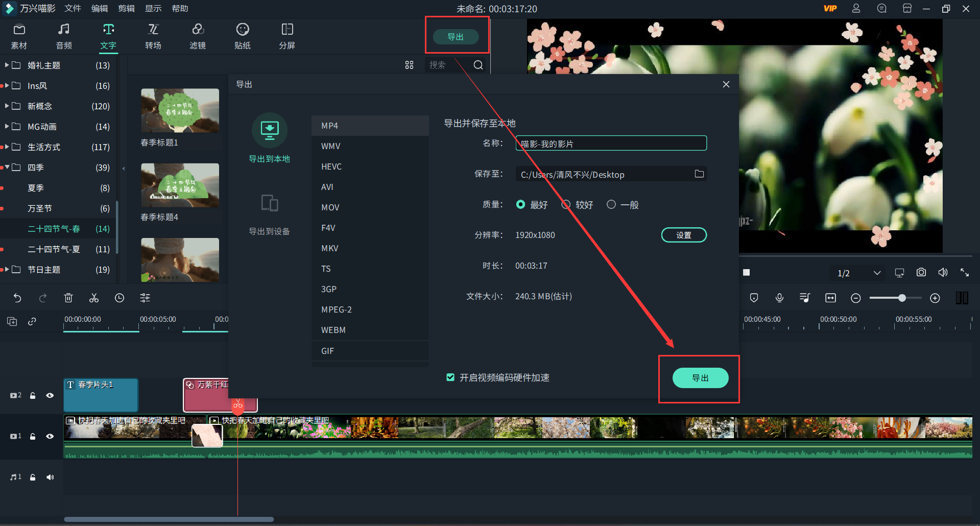Switch to the 转场 transitions panel
This screenshot has width=980, height=526.
(x=153, y=36)
